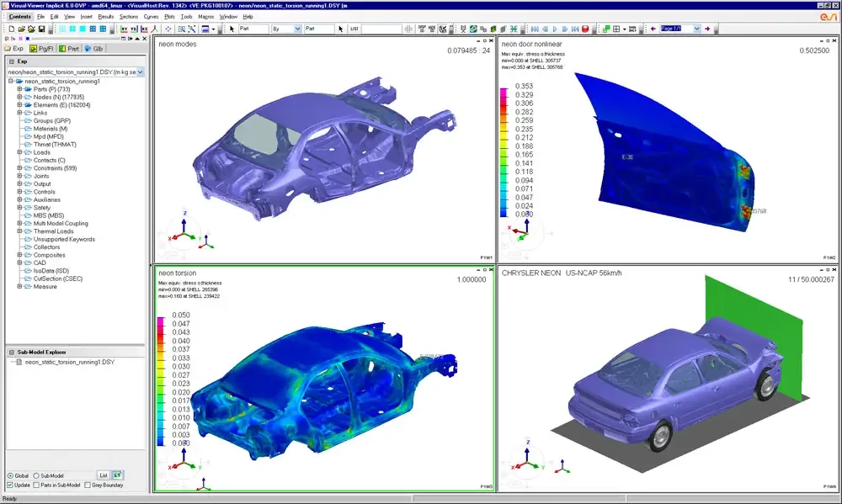Select the Sub-Model radio button

[x=36, y=475]
